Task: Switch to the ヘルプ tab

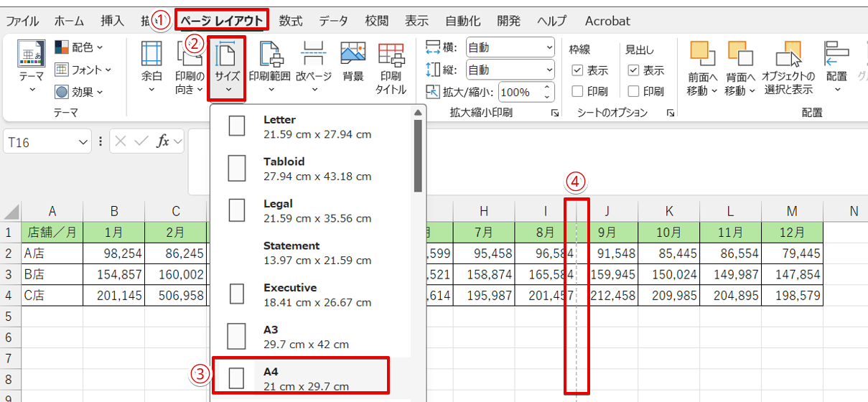Action: click(553, 21)
